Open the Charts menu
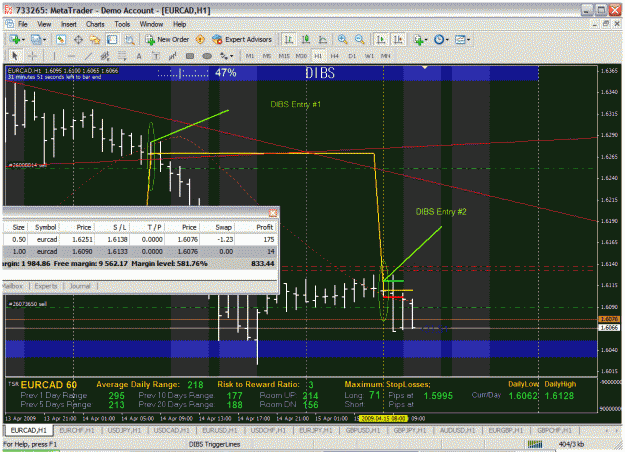Screen dimensions: 625x452 [95, 24]
